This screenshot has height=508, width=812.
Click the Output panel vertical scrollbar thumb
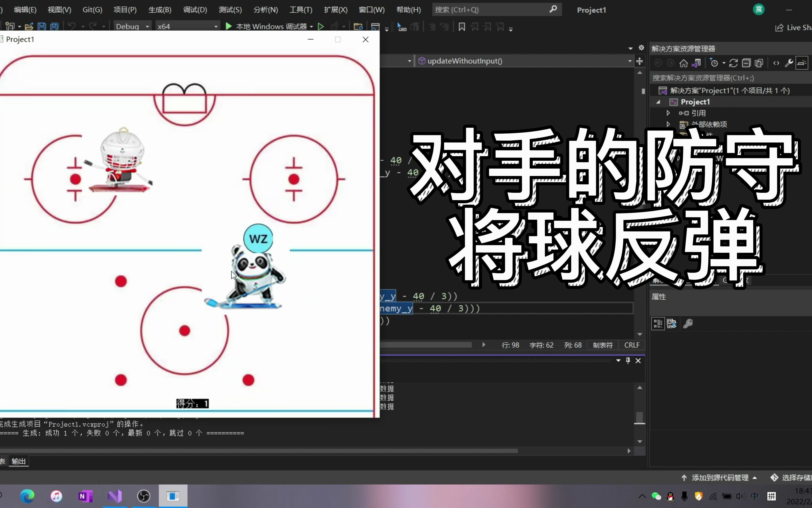coord(640,418)
